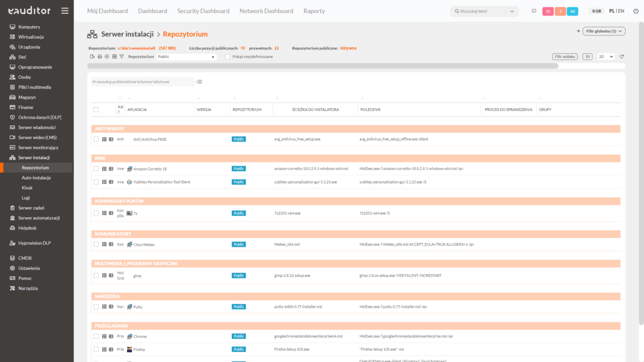Click the Filtr widoku button
Screen dimensions: 644x362
click(565, 56)
